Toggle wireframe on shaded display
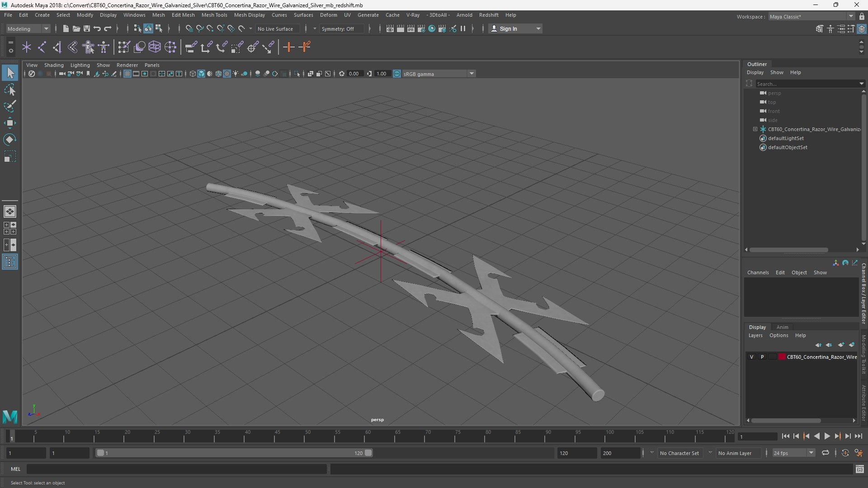Image resolution: width=868 pixels, height=488 pixels. click(218, 74)
